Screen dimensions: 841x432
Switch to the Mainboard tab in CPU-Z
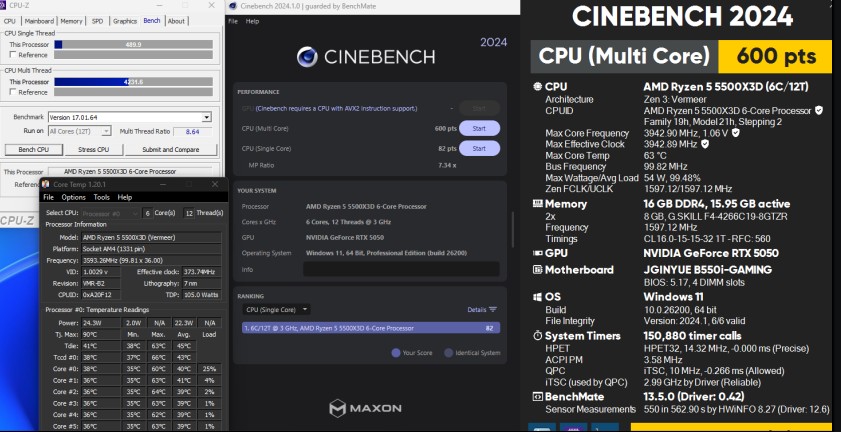(39, 21)
